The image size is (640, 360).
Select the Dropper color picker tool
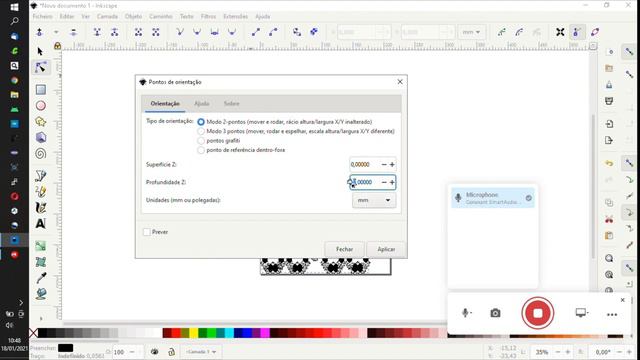(x=40, y=278)
